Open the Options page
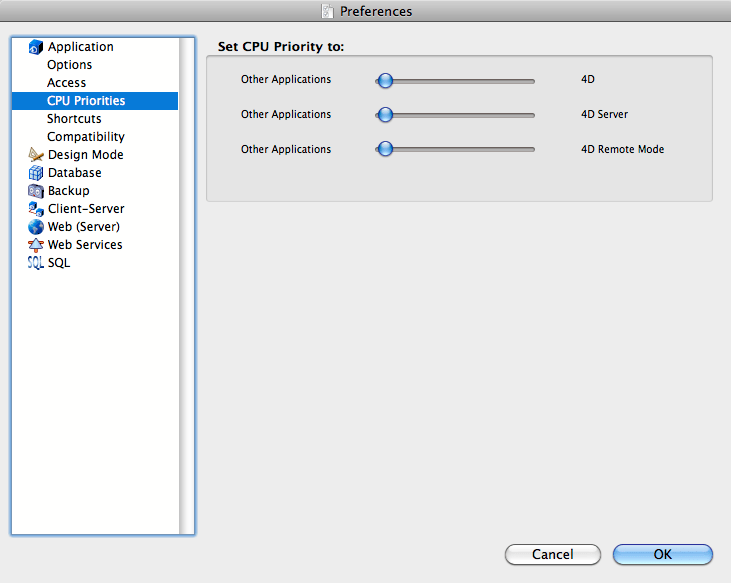Viewport: 731px width, 583px height. (x=69, y=65)
